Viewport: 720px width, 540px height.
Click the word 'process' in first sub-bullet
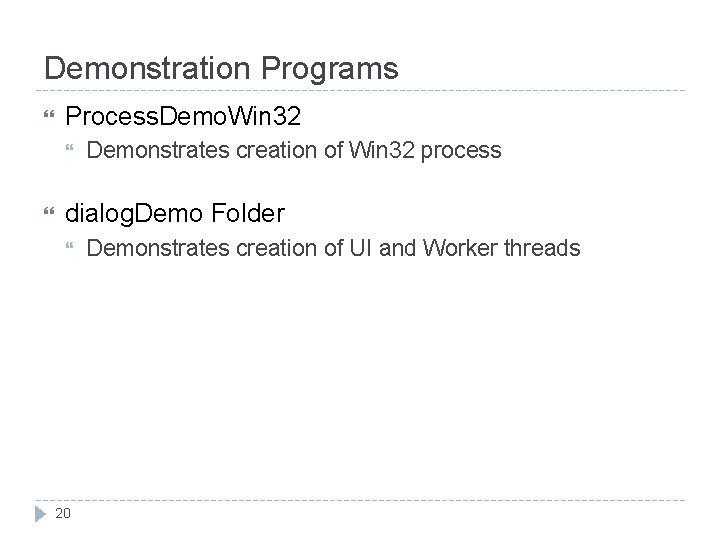(461, 151)
